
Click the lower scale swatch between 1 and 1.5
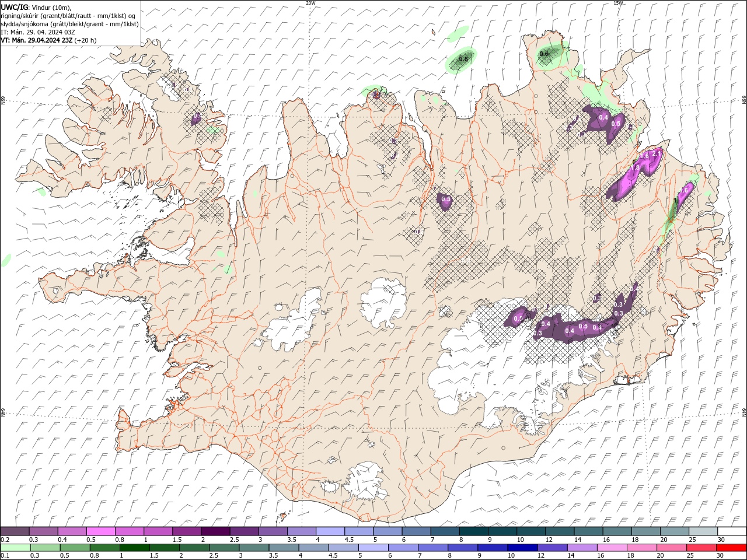(x=135, y=548)
